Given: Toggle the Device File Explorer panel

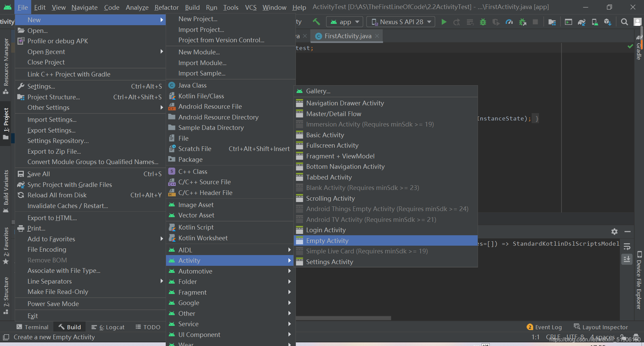Looking at the screenshot, I should pyautogui.click(x=639, y=280).
